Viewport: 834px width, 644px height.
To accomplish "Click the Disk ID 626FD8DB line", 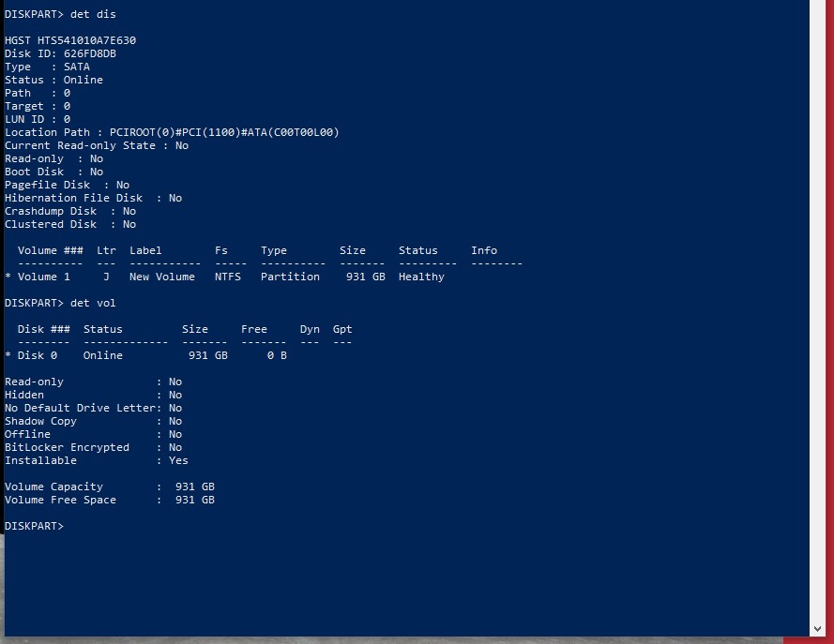I will click(60, 53).
